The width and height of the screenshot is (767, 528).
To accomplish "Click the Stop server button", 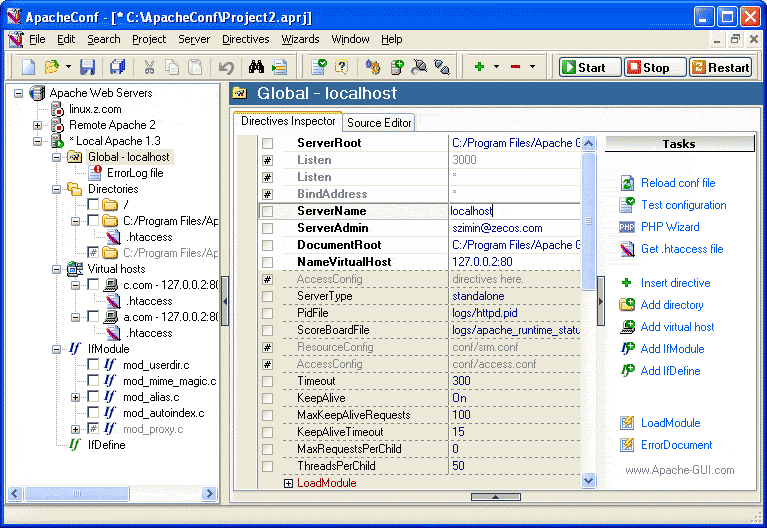I will (655, 68).
